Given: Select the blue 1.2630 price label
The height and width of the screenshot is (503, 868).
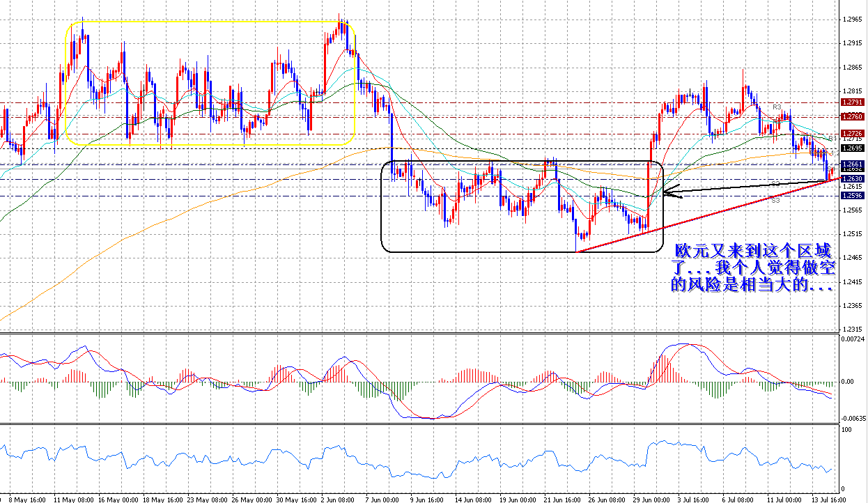Looking at the screenshot, I should (x=852, y=179).
